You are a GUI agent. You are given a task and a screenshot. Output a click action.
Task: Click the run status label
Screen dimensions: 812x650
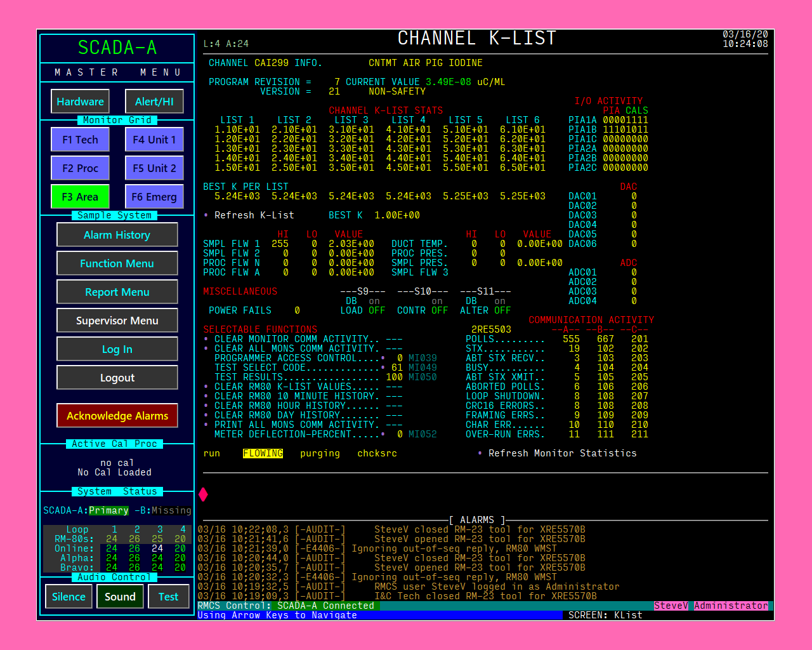(211, 453)
